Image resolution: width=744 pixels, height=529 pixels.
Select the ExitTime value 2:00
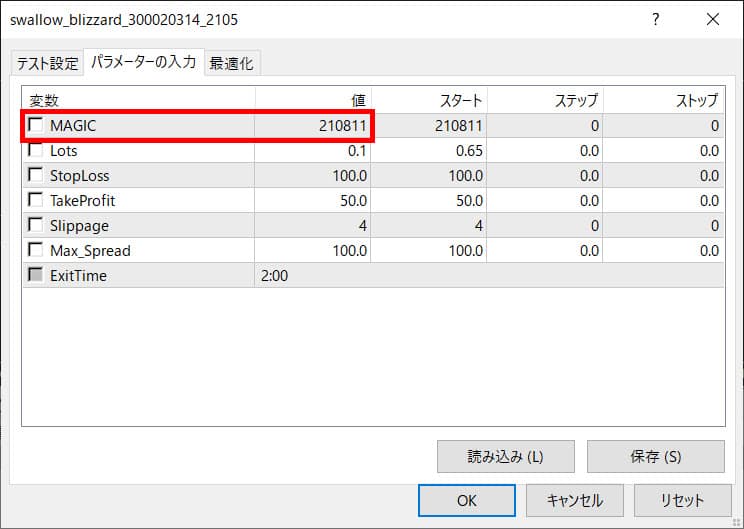tap(275, 276)
